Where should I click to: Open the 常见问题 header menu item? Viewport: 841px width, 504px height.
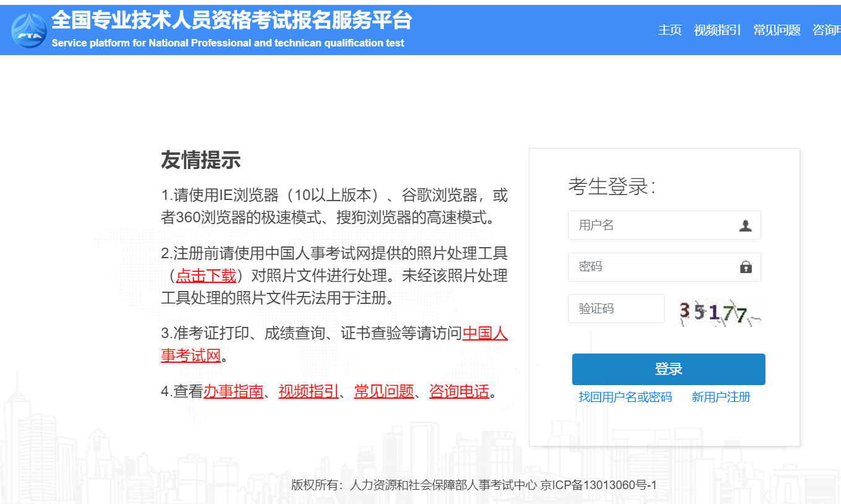777,30
